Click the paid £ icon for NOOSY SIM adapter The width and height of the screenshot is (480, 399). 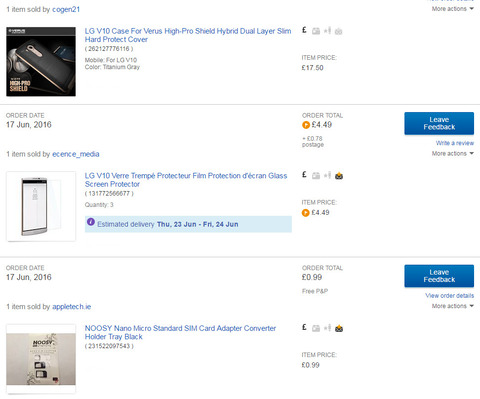(x=304, y=327)
